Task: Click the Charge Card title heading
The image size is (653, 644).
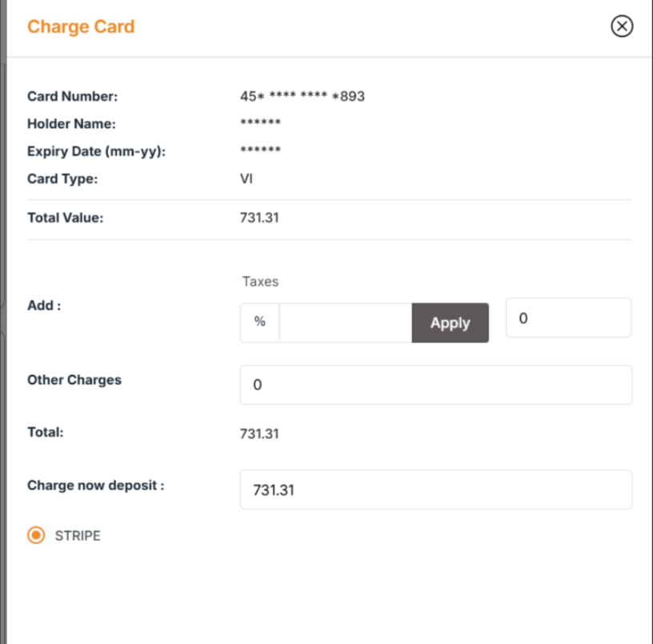Action: coord(81,26)
